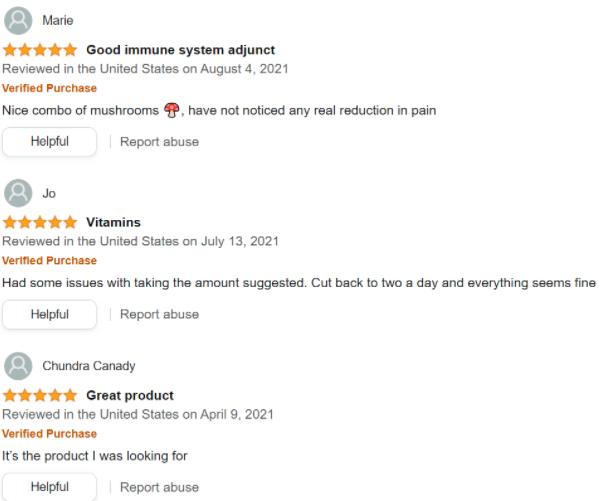Click the five-star rating on Great product review
600x501 pixels.
pyautogui.click(x=40, y=395)
